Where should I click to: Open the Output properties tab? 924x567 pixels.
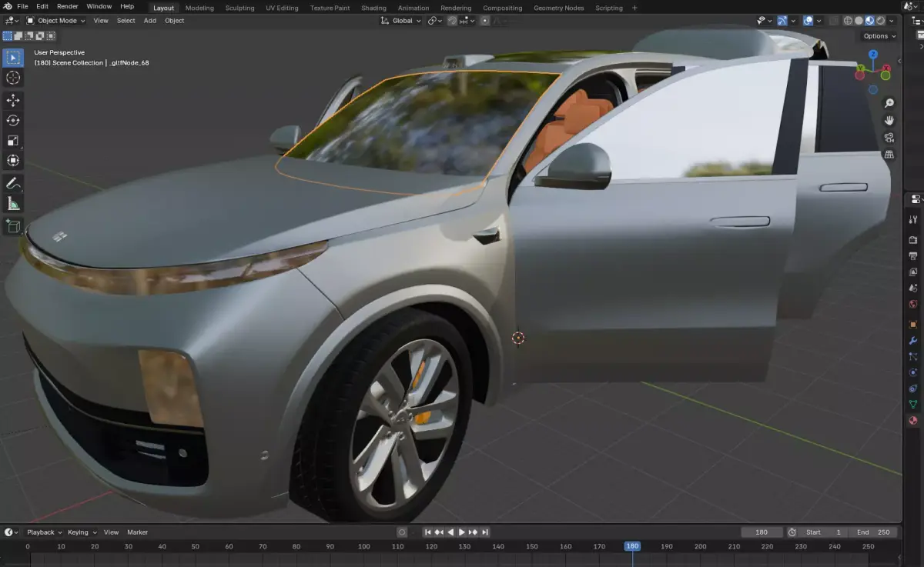[913, 256]
